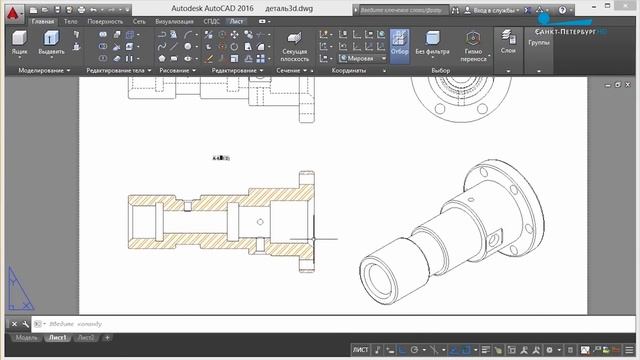Click the print icon in quick access toolbar
This screenshot has width=640, height=360.
[x=81, y=9]
